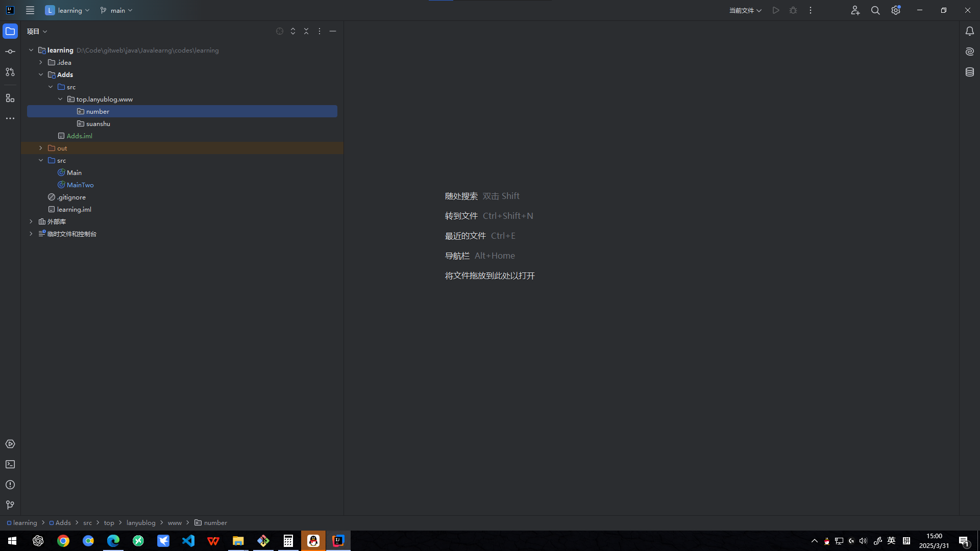Screen dimensions: 980x551
Task: Open the Problems tool window
Action: point(10,485)
